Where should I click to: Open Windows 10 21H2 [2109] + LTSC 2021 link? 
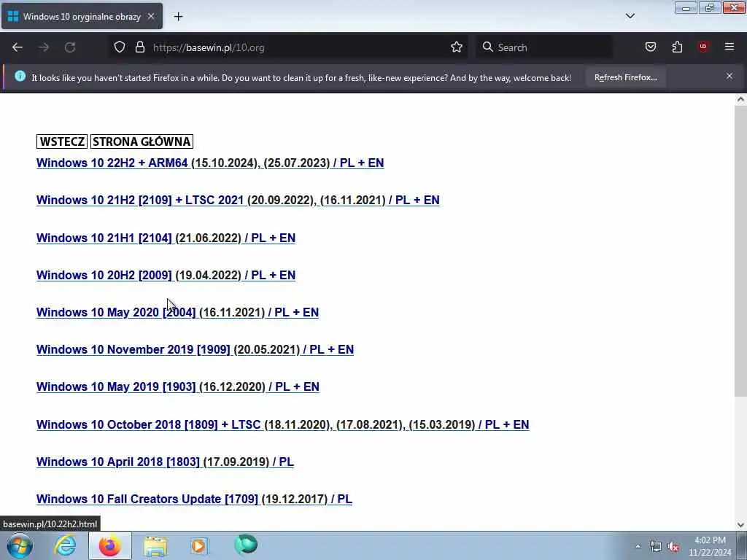tap(238, 200)
